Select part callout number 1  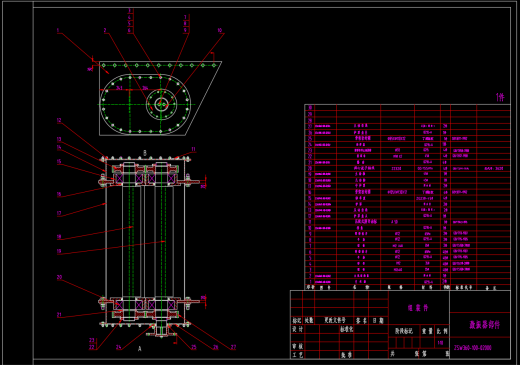coord(58,30)
